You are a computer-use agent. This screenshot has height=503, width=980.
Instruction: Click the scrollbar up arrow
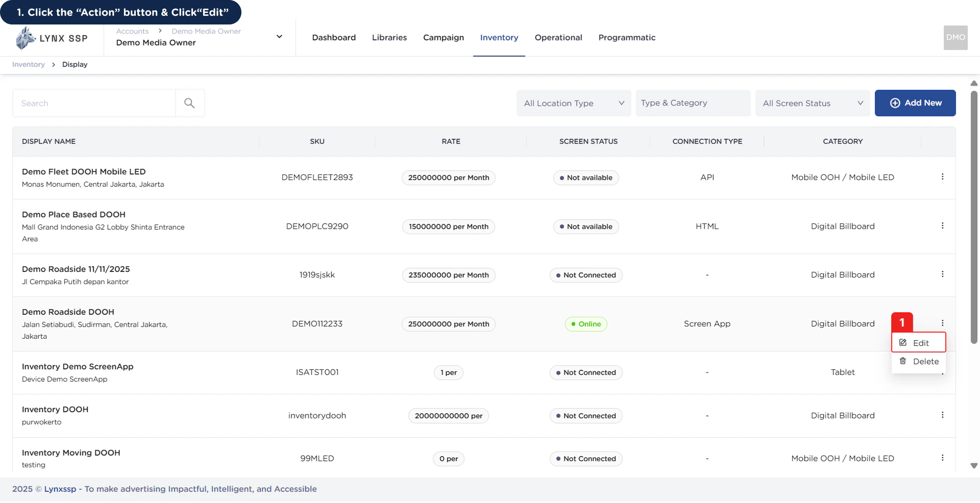click(x=974, y=83)
